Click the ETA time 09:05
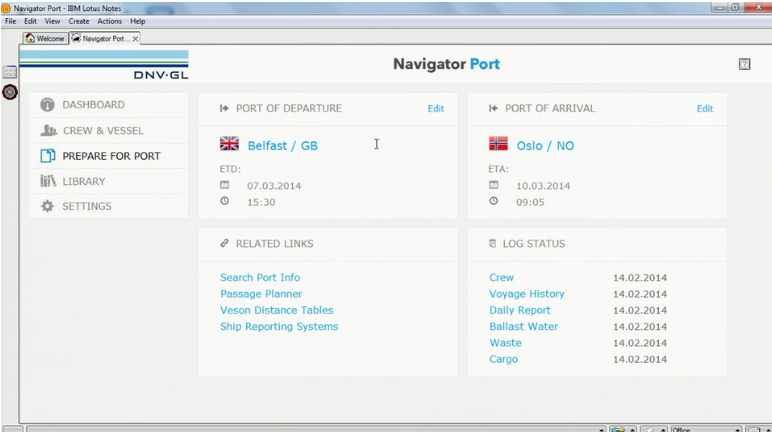This screenshot has height=432, width=772. click(x=530, y=202)
